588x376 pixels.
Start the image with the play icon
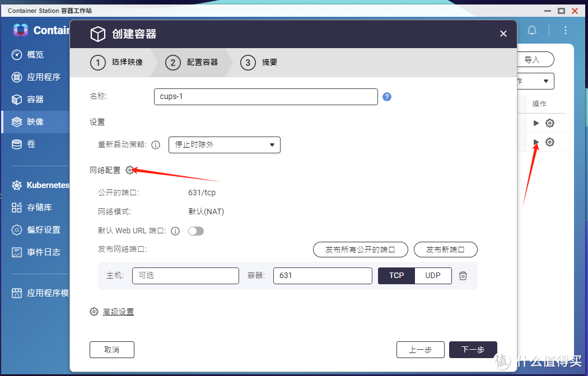coord(536,142)
